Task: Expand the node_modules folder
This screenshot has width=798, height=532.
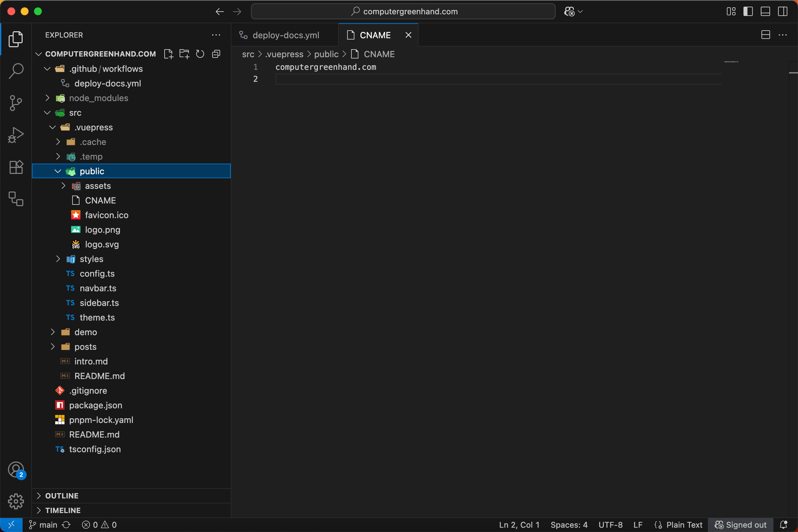Action: click(47, 98)
